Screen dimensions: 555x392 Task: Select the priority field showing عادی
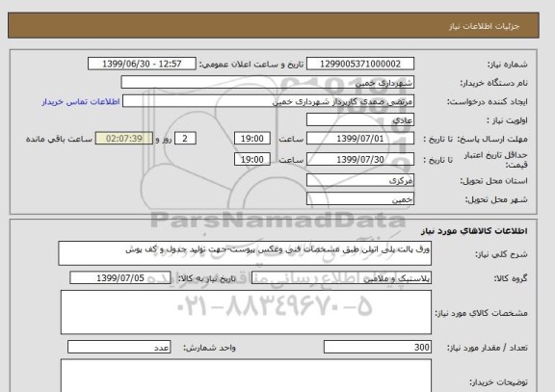click(360, 119)
